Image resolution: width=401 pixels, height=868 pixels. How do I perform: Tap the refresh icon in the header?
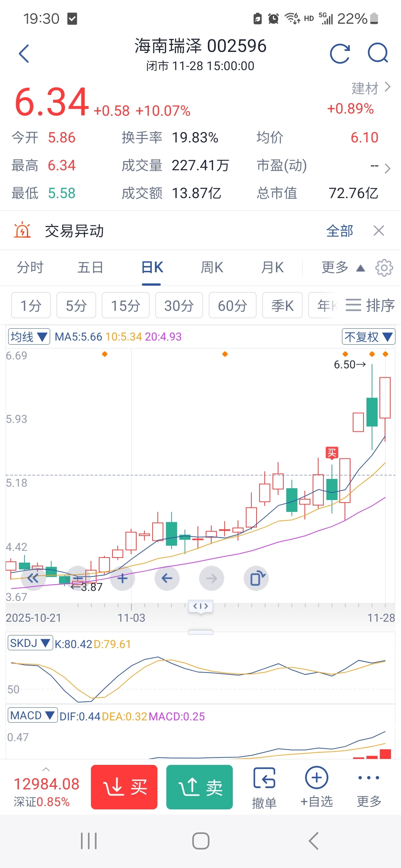[340, 54]
